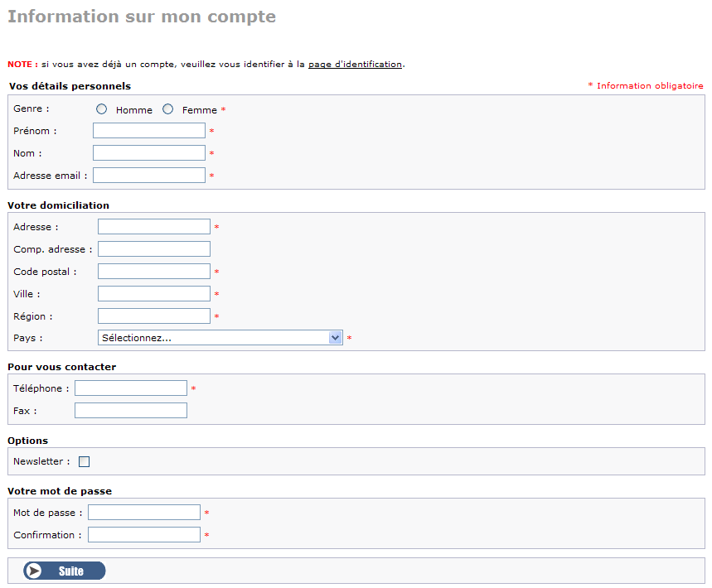
Task: Select the Femme radio button
Action: point(168,108)
